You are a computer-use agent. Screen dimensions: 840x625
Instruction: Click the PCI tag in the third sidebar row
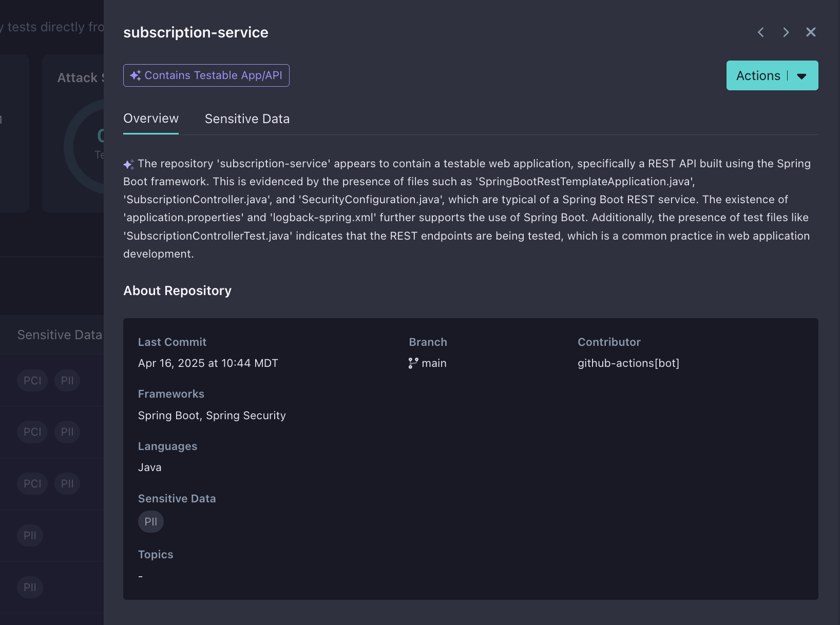32,483
